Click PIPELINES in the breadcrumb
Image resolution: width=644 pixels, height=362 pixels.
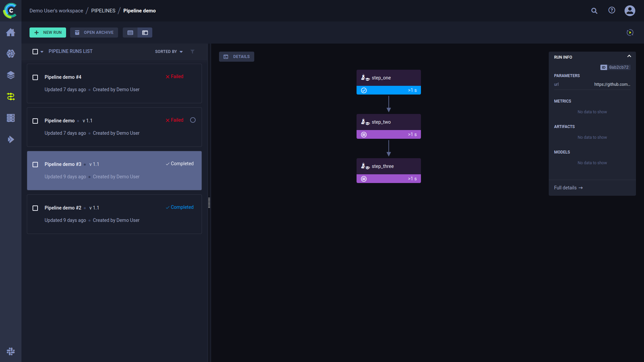[x=103, y=11]
